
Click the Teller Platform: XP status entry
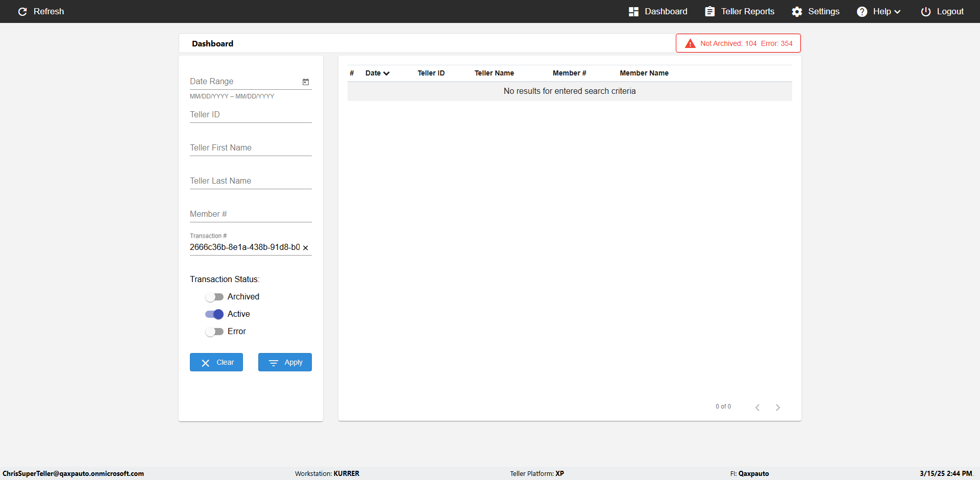(537, 473)
